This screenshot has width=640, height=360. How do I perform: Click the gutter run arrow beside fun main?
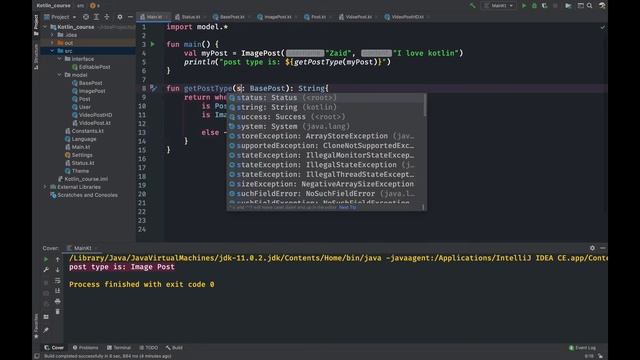tap(153, 44)
